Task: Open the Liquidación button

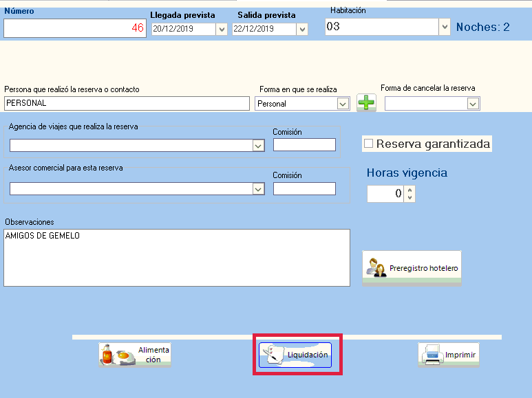Action: (295, 355)
